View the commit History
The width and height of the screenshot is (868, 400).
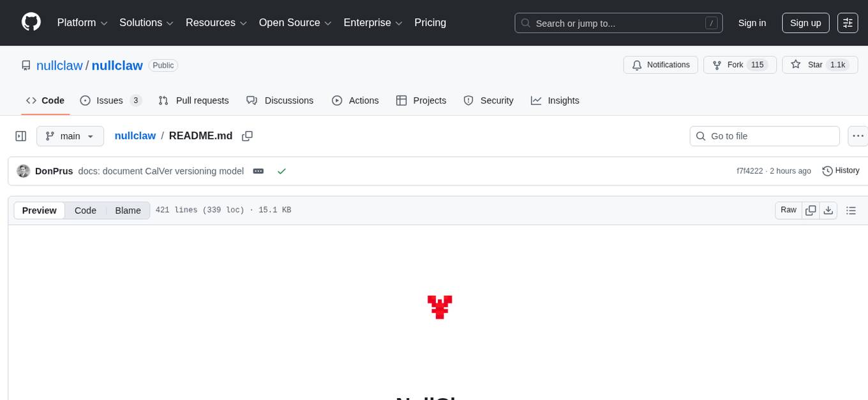(x=841, y=171)
